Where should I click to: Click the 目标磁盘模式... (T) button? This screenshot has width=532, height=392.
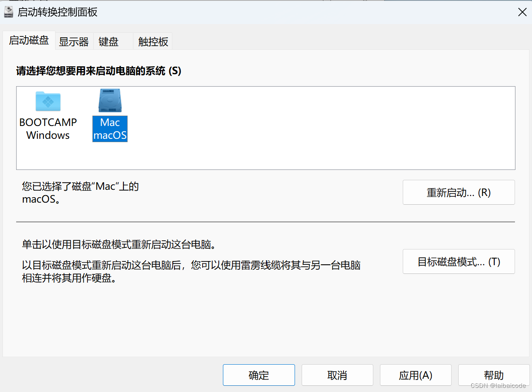pyautogui.click(x=459, y=261)
